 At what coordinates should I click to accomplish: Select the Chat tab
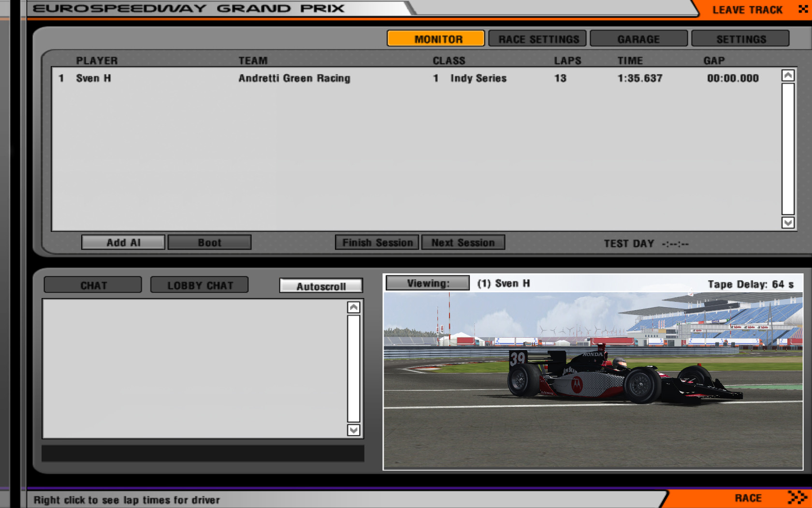point(93,285)
